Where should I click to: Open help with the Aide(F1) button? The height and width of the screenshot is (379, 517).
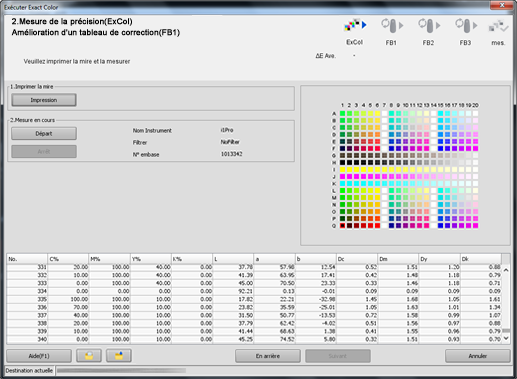click(x=39, y=356)
